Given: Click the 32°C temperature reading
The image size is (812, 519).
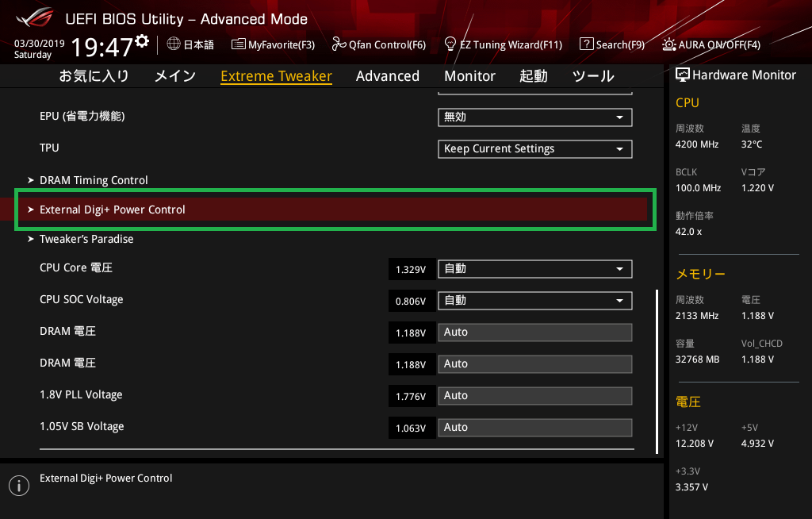Looking at the screenshot, I should [752, 144].
